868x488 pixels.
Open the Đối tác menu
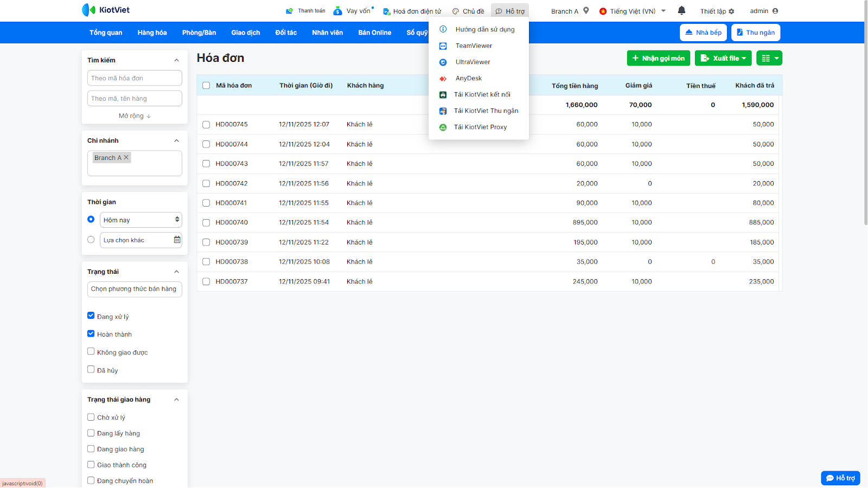(286, 33)
